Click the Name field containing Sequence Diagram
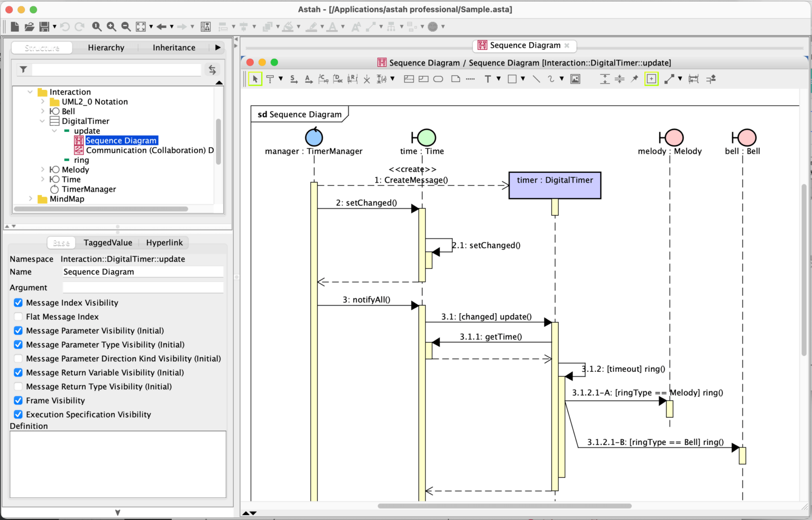This screenshot has width=812, height=520. coord(143,272)
